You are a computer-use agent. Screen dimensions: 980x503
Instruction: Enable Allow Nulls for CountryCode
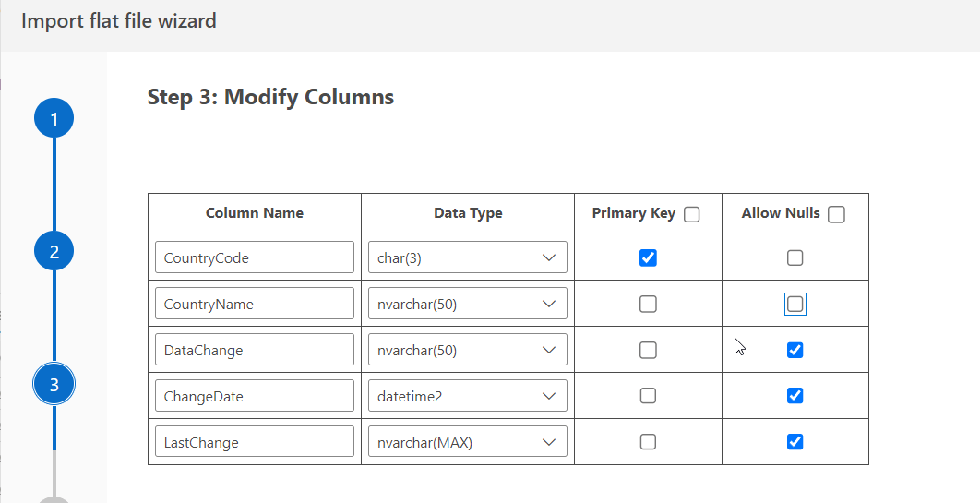[x=795, y=257]
